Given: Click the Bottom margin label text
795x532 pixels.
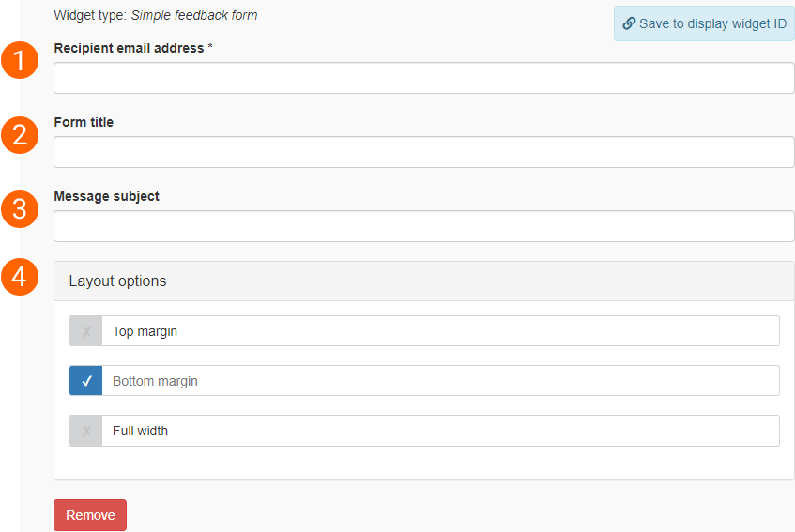Looking at the screenshot, I should pos(155,381).
